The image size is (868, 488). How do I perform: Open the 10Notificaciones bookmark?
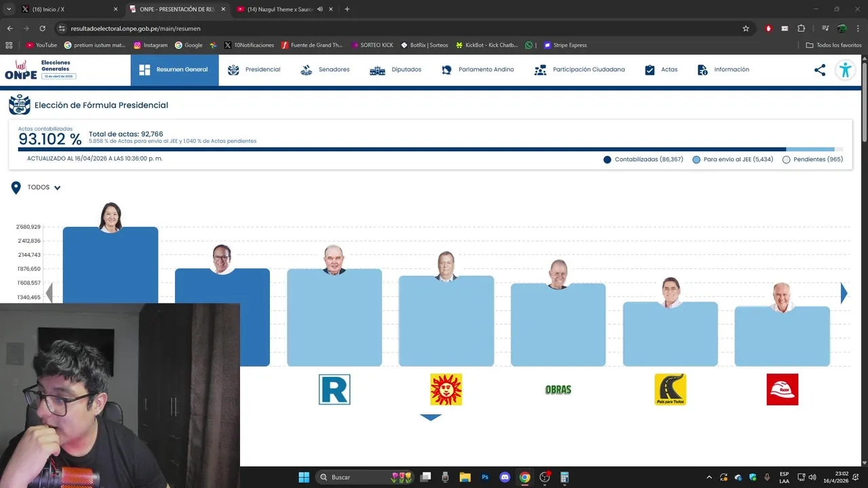(249, 45)
